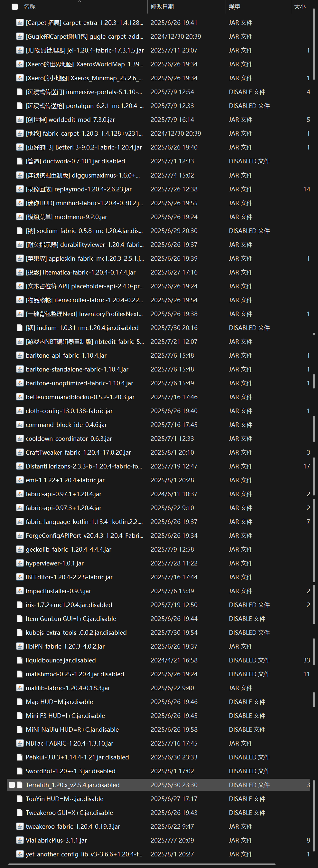The image size is (318, 868).
Task: Select Pehkui-3.8.3+1.14.4-1.21.jar.disabled file name
Action: click(77, 757)
